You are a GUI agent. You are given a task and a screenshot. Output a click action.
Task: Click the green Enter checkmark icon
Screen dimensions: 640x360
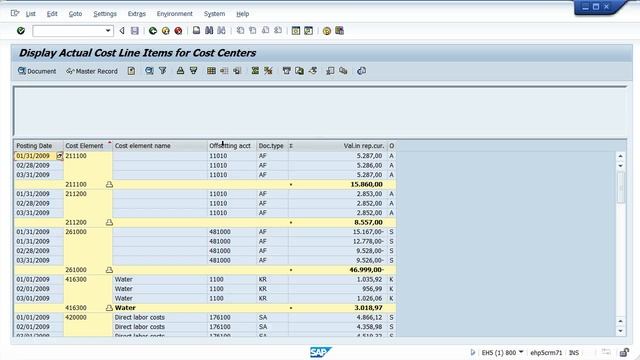[21, 31]
